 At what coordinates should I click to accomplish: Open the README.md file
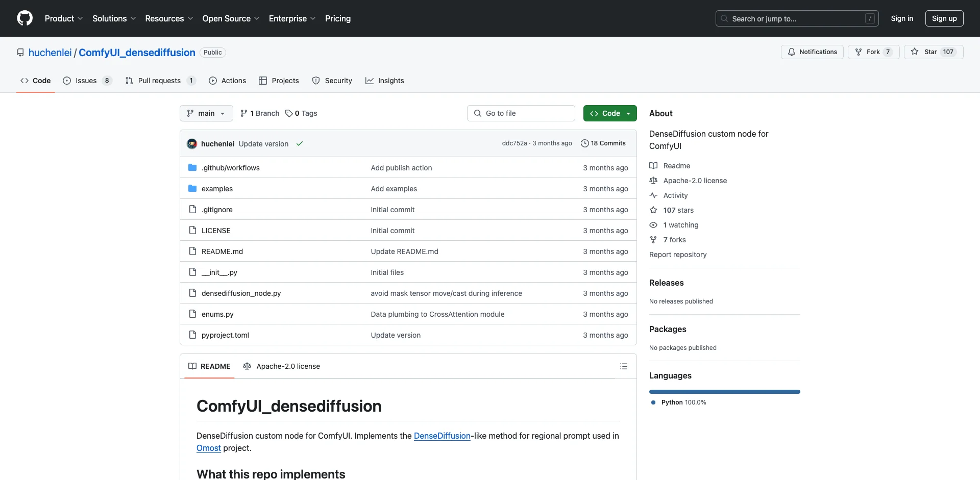[x=222, y=251]
